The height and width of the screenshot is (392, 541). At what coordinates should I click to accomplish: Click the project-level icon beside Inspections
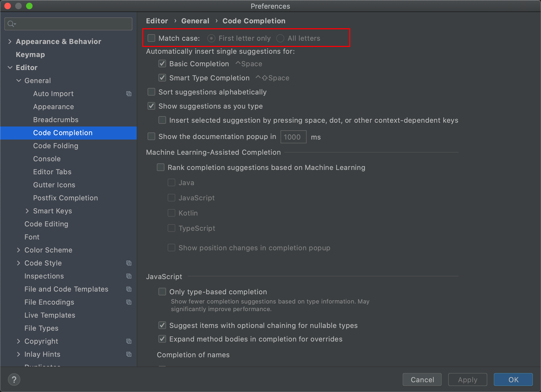[x=129, y=276]
